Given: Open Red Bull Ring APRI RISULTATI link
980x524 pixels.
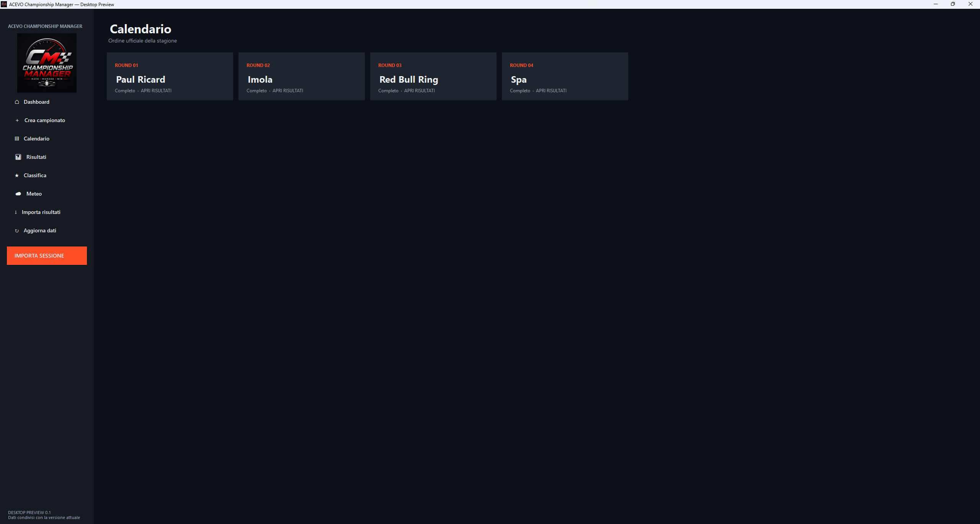Looking at the screenshot, I should (420, 91).
